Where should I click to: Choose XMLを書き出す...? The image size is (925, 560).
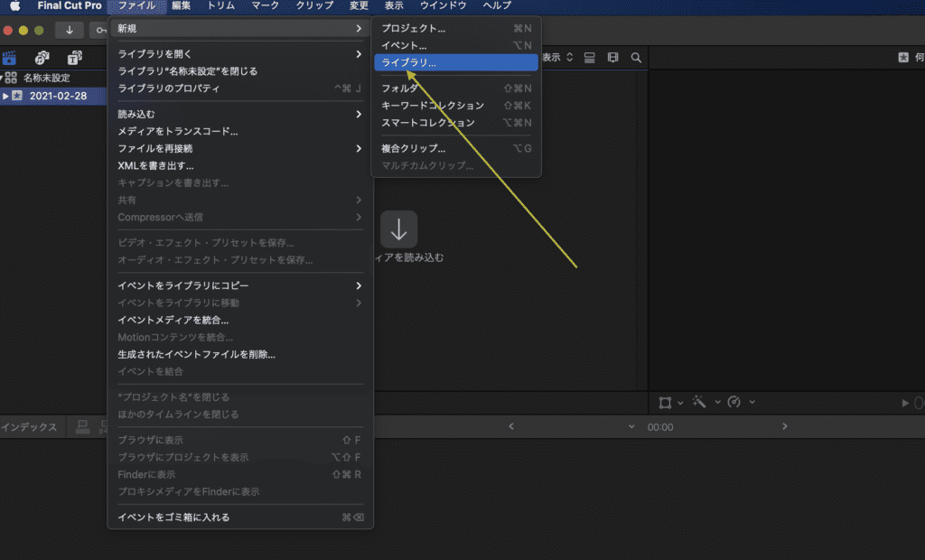point(240,166)
